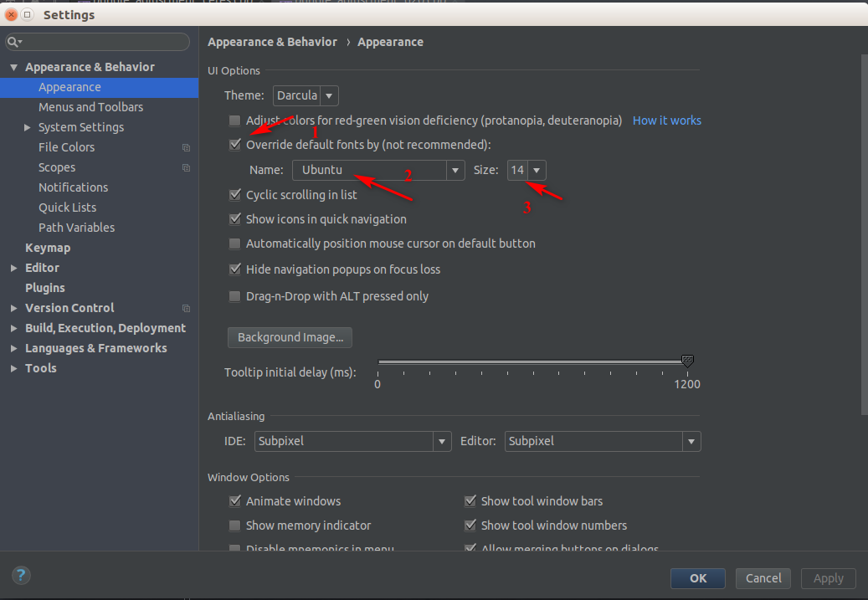This screenshot has height=600, width=868.
Task: Enable Show memory indicator checkbox
Action: (234, 526)
